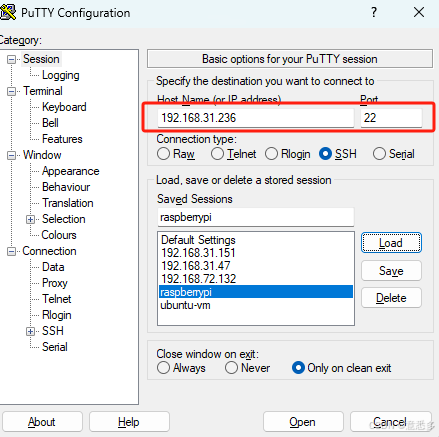Click the Port field showing 22
The height and width of the screenshot is (437, 439).
(x=391, y=118)
